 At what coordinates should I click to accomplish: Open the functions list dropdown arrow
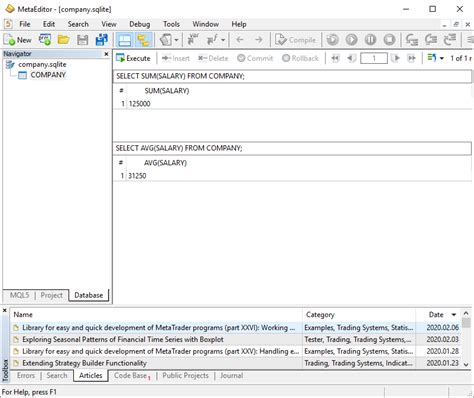[x=223, y=40]
